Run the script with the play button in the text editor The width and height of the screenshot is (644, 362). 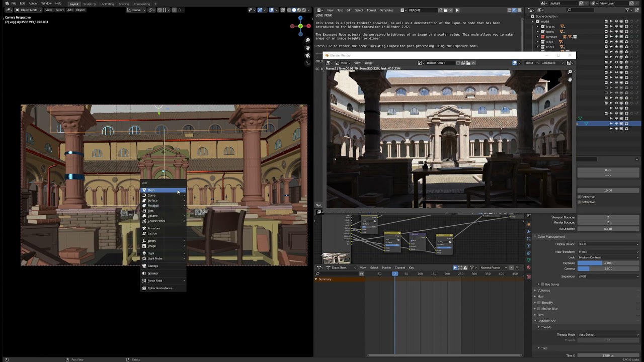(x=457, y=10)
